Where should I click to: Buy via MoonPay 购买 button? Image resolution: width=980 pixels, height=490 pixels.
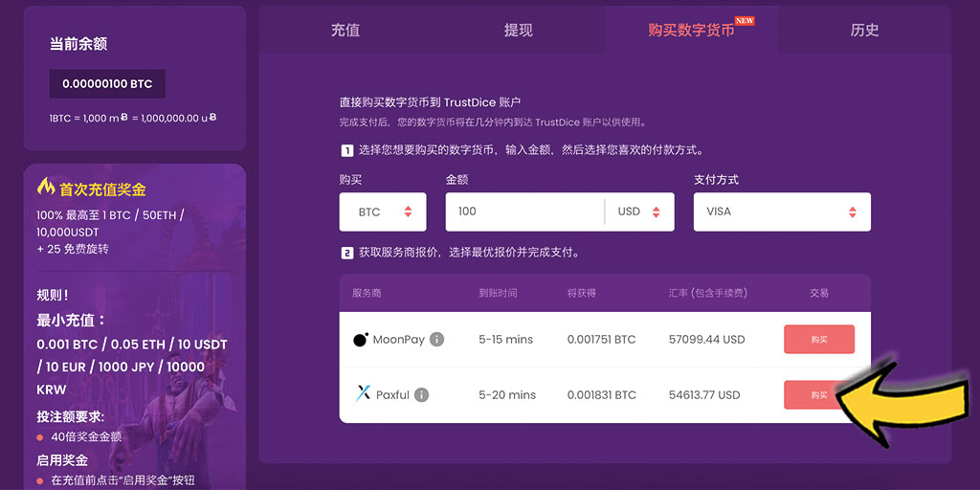(819, 340)
